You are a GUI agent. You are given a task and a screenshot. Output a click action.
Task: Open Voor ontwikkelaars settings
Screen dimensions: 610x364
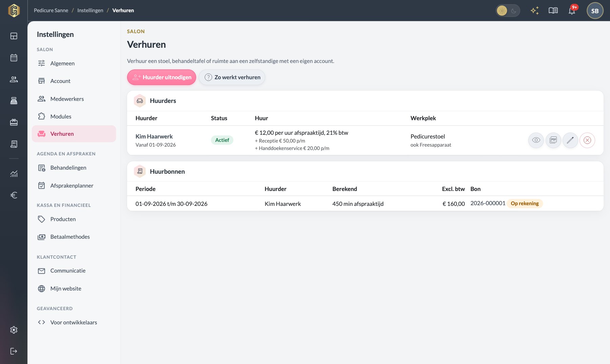[74, 322]
